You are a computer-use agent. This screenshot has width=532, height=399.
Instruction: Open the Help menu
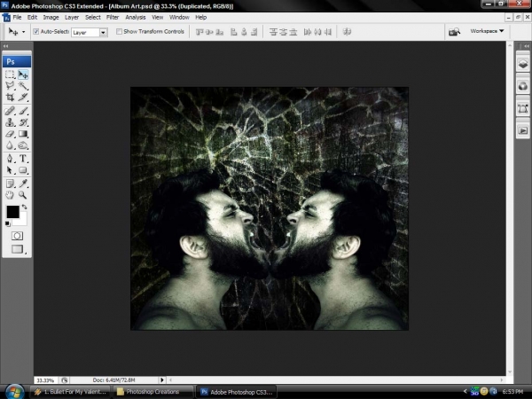click(x=201, y=18)
